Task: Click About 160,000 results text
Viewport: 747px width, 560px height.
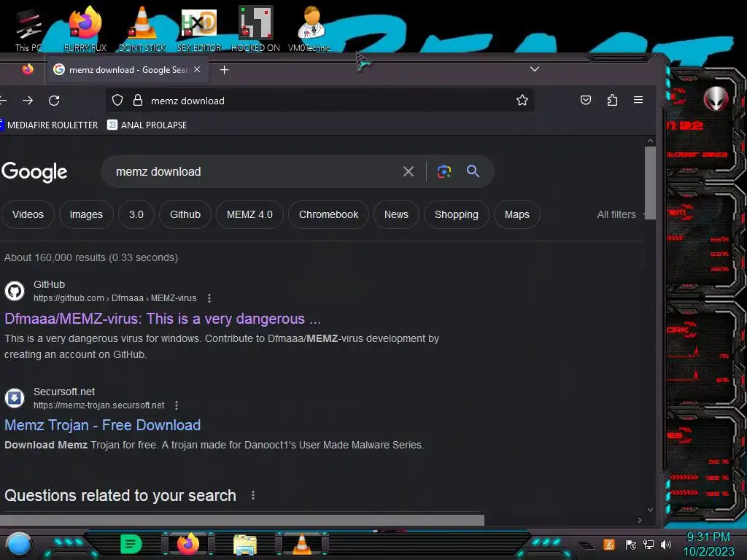Action: (x=91, y=257)
